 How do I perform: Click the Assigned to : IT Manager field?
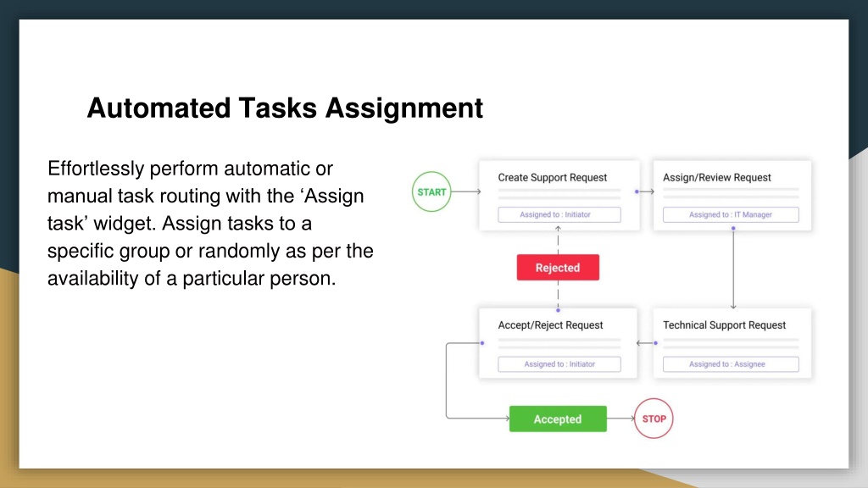coord(731,214)
